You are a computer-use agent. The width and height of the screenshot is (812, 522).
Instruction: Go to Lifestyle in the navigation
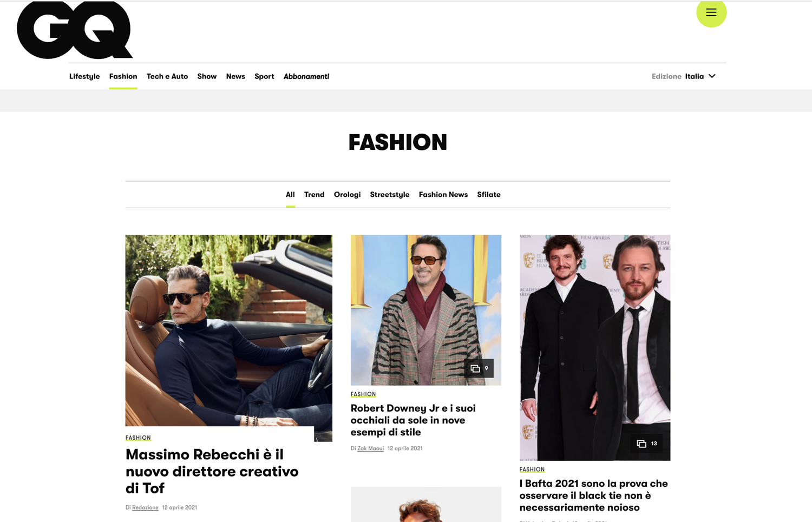pyautogui.click(x=84, y=76)
